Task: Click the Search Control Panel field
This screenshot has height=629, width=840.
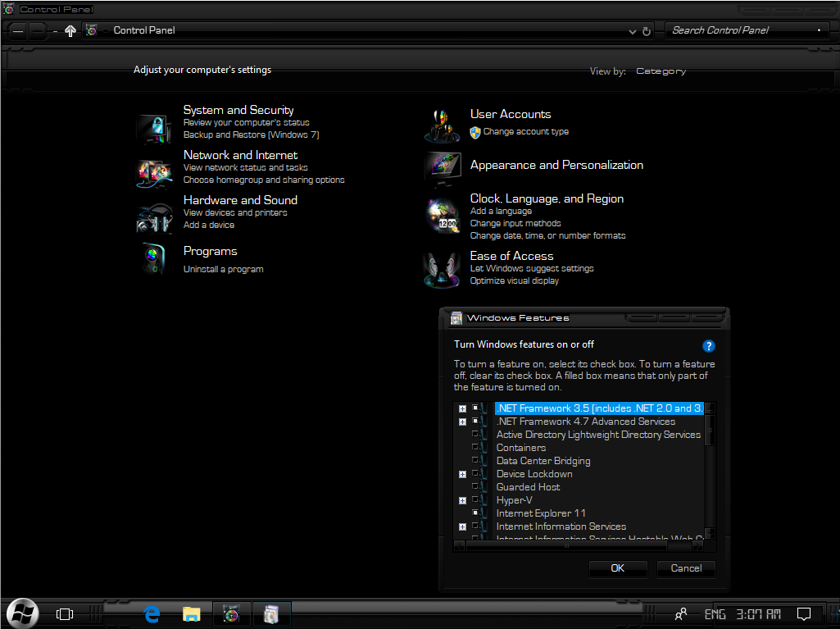Action: click(x=746, y=30)
